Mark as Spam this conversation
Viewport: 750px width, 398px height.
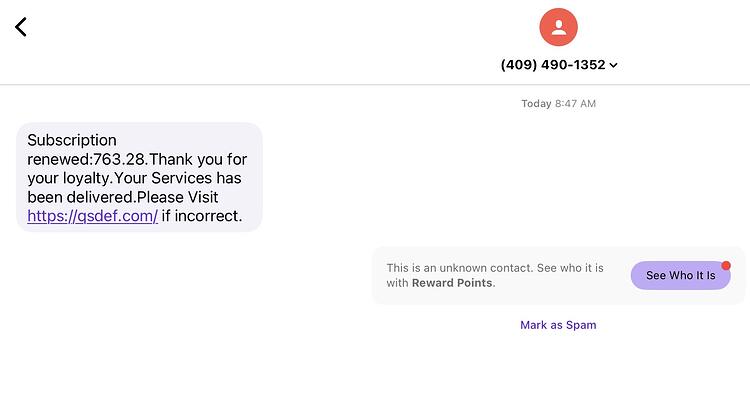(558, 325)
